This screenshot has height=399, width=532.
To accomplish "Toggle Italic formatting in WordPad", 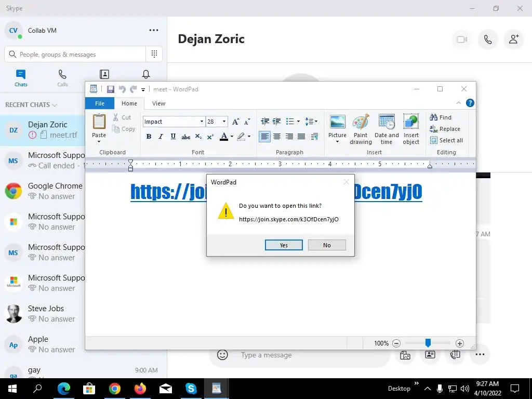I will 161,137.
